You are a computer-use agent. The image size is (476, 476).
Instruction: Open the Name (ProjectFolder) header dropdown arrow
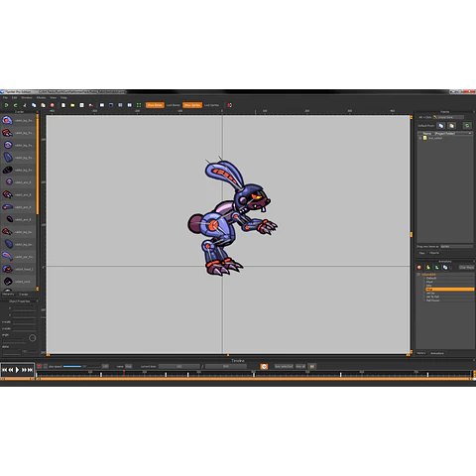pyautogui.click(x=470, y=133)
